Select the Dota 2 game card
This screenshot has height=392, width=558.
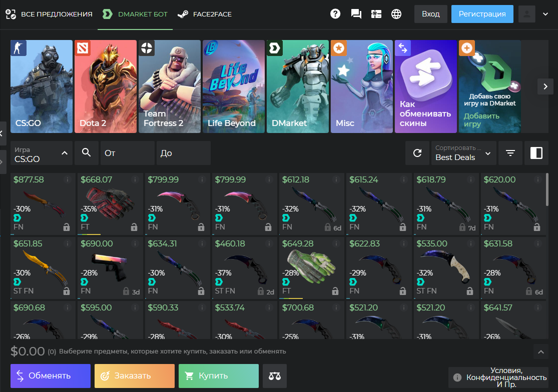tap(105, 86)
